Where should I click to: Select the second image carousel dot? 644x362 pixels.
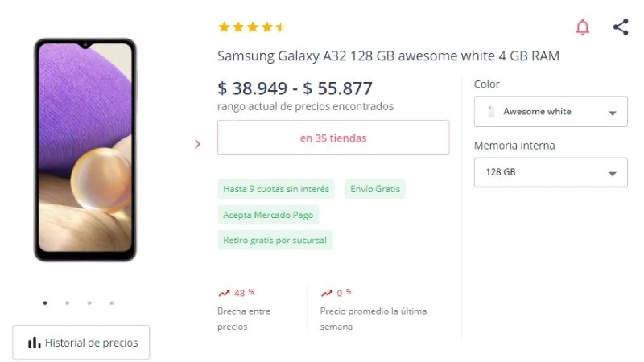point(67,303)
